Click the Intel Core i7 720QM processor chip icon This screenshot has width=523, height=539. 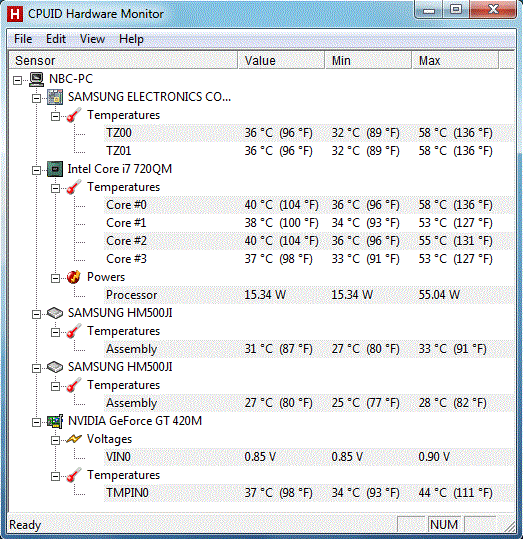(x=55, y=169)
